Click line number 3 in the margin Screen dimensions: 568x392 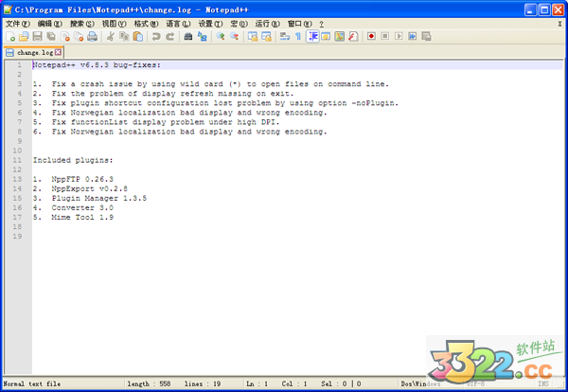coord(20,84)
